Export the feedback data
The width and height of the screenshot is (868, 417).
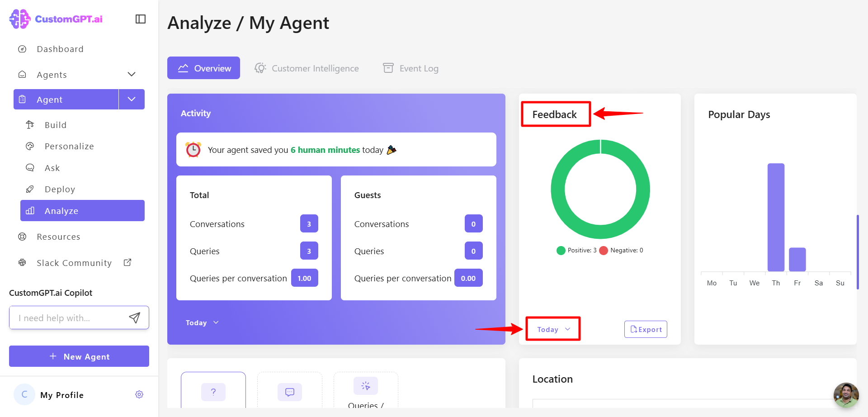coord(646,329)
